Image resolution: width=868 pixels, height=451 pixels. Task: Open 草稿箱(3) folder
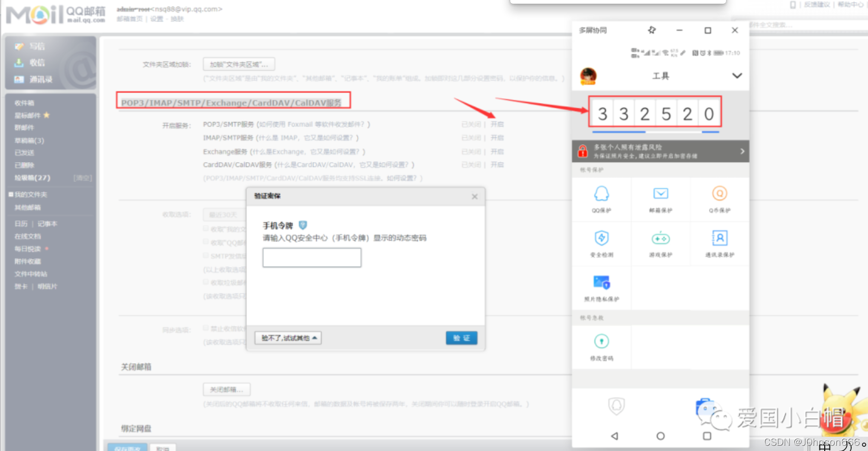click(29, 140)
